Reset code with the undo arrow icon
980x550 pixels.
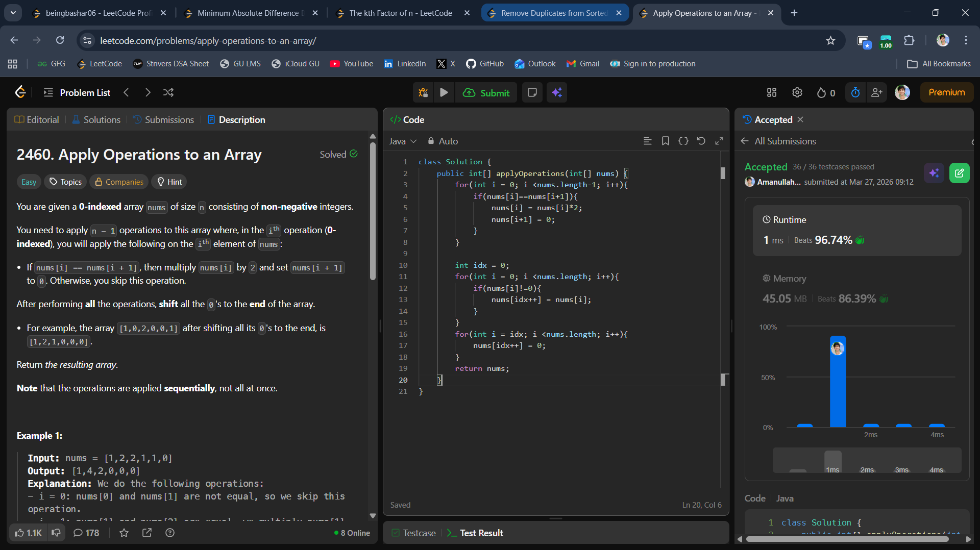tap(701, 141)
